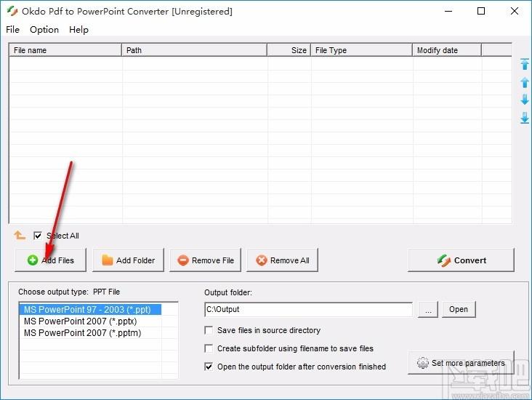Sort by the Size column header
Viewport: 532px width, 400px height.
(289, 50)
